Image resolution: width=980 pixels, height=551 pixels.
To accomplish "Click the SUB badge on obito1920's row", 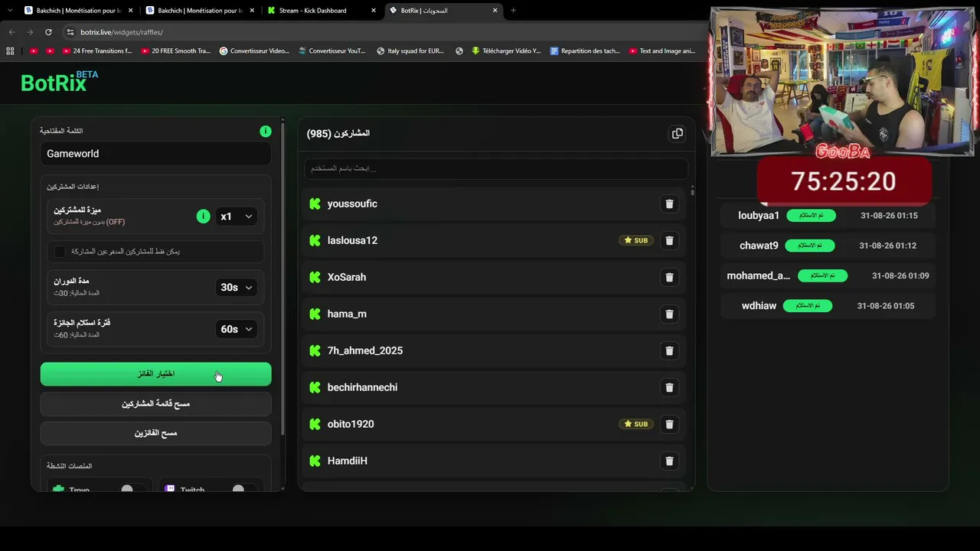I will [x=636, y=424].
